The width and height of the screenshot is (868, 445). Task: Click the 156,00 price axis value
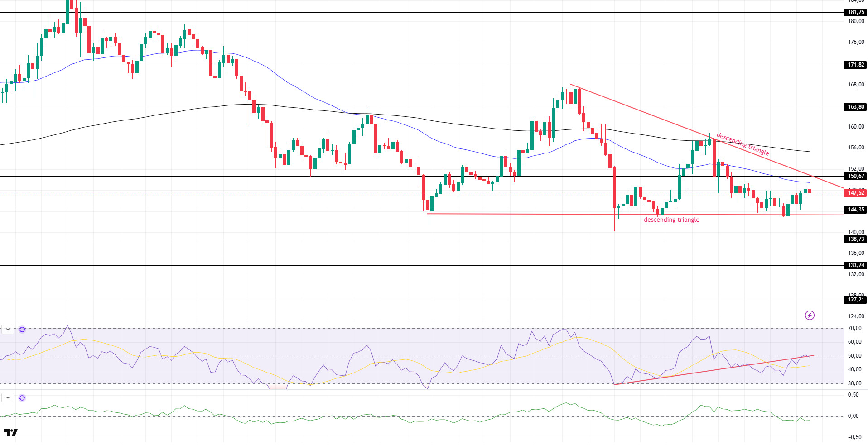coord(856,148)
